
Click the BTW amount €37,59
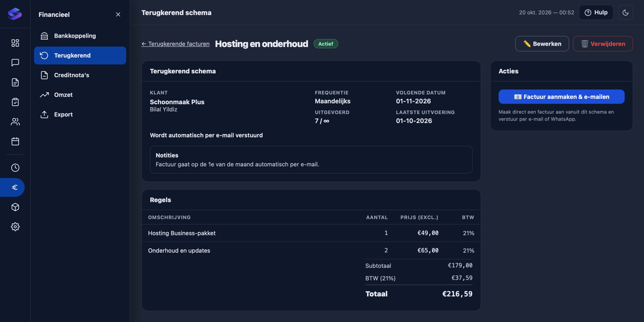(462, 278)
